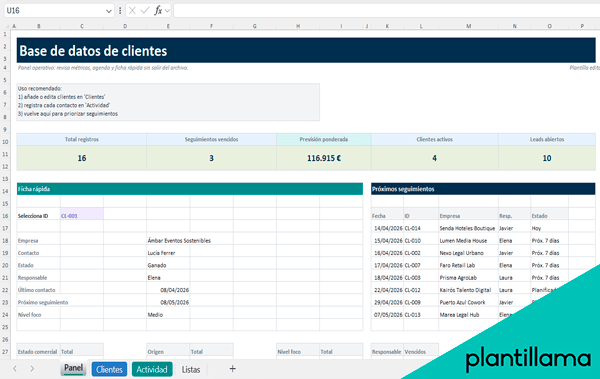Viewport: 600px width, 379px height.
Task: Click the 'Estado comercial' table header
Action: [38, 351]
